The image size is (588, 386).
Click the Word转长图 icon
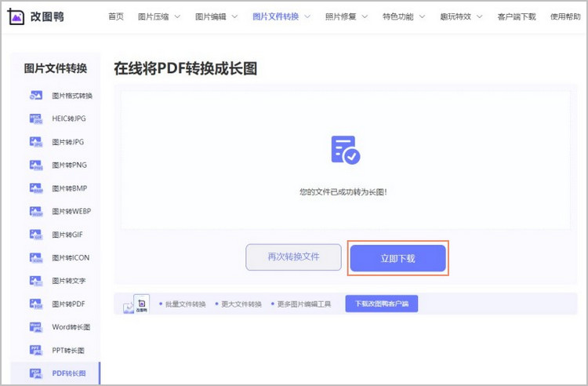point(35,326)
